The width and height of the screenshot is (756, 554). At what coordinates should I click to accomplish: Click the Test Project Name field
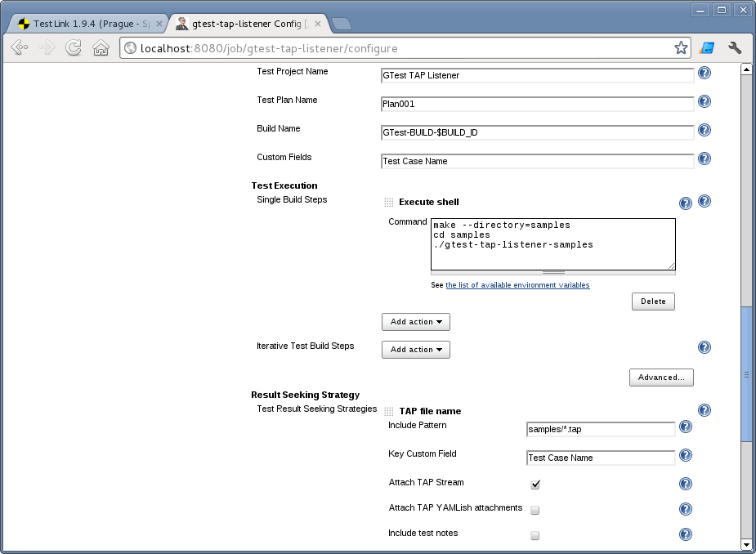click(537, 75)
